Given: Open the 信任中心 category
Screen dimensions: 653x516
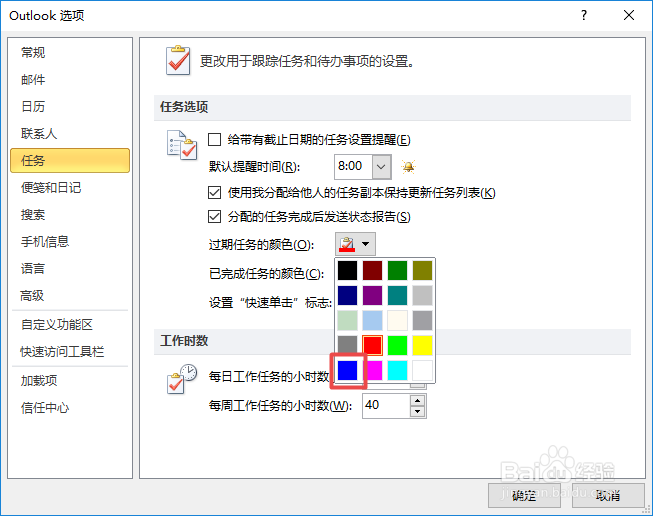Looking at the screenshot, I should 70,408.
